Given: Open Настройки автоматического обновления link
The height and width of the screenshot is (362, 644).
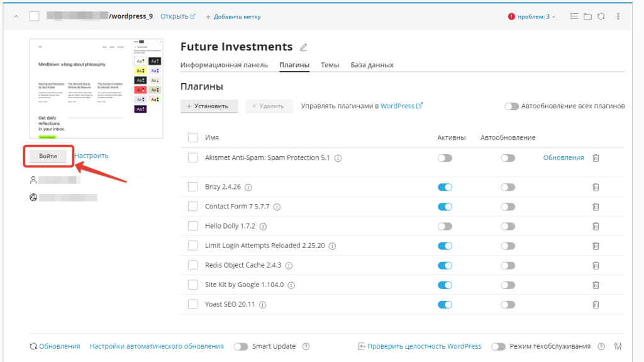Looking at the screenshot, I should click(157, 346).
